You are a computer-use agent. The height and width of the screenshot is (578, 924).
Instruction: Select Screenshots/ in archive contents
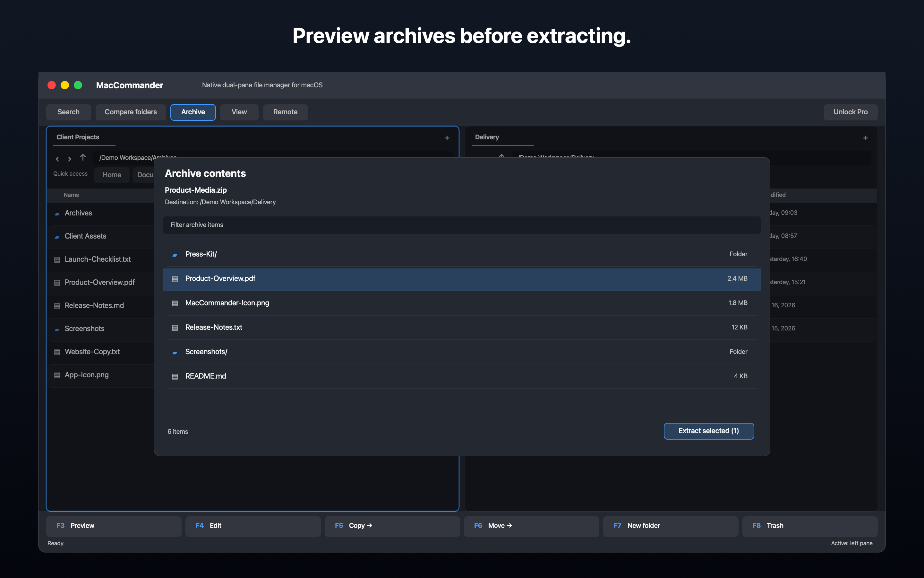[462, 353]
